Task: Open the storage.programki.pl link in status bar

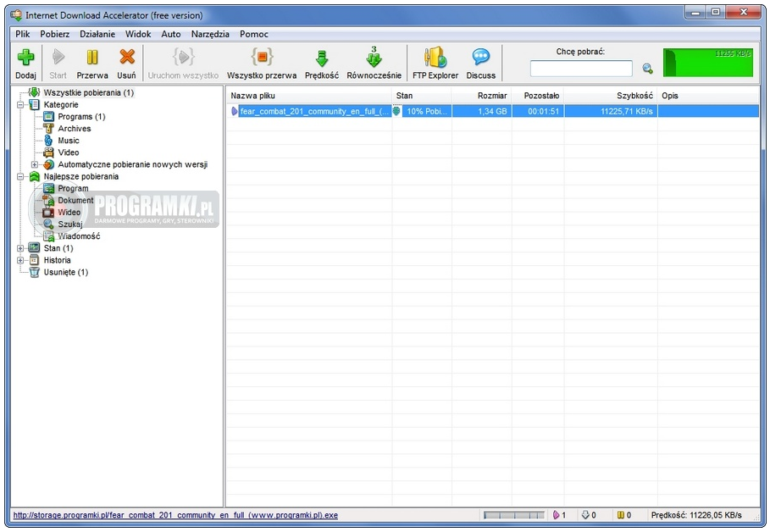Action: pos(175,515)
